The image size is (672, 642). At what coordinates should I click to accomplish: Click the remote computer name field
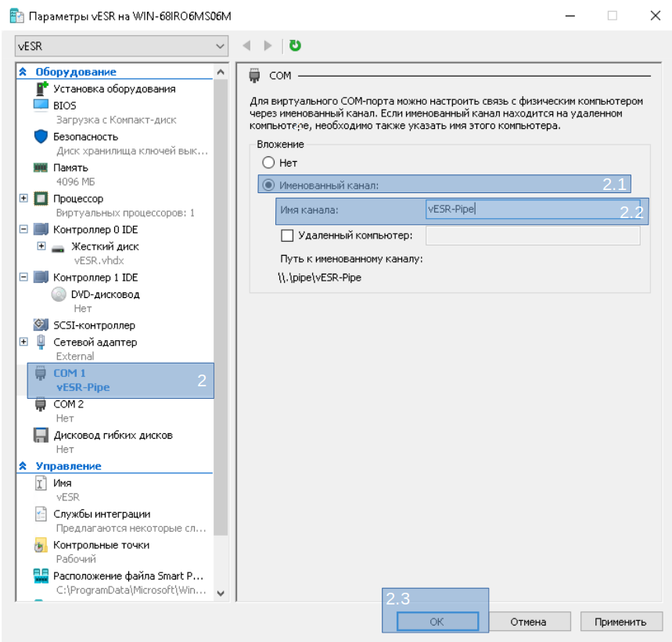(533, 235)
